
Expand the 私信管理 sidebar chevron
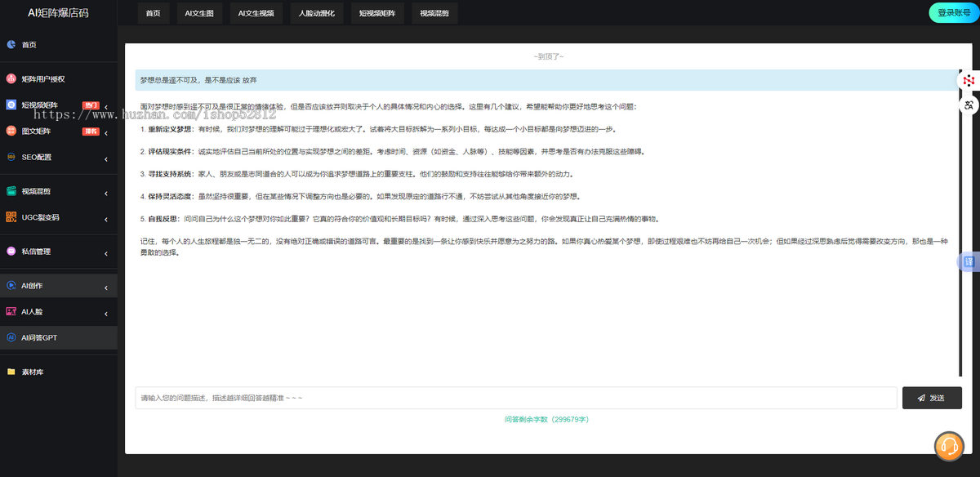pyautogui.click(x=106, y=252)
